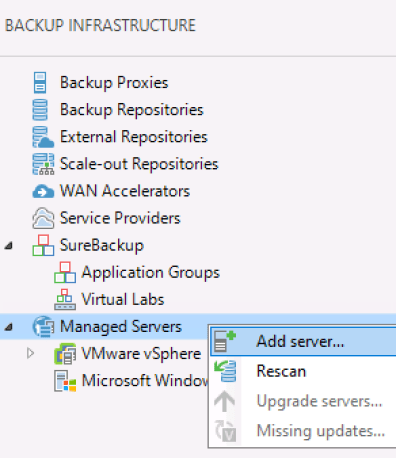The height and width of the screenshot is (458, 396).
Task: Click the VMware vSphere icon
Action: coord(65,354)
